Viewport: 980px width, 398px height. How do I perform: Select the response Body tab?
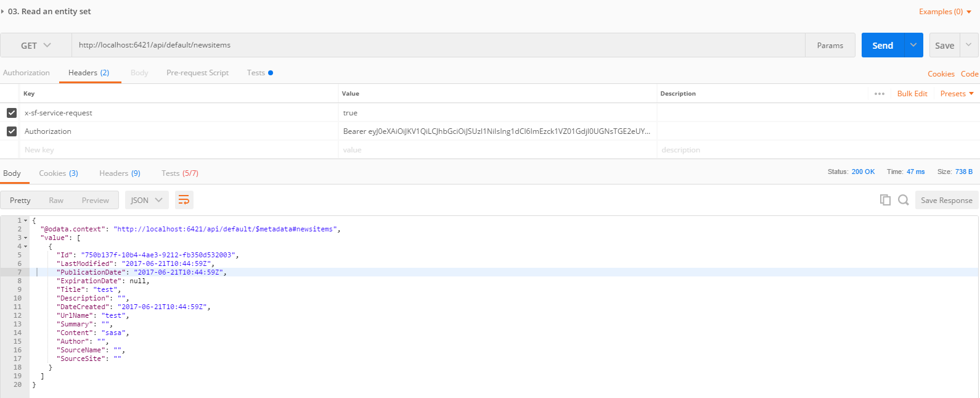pos(12,173)
